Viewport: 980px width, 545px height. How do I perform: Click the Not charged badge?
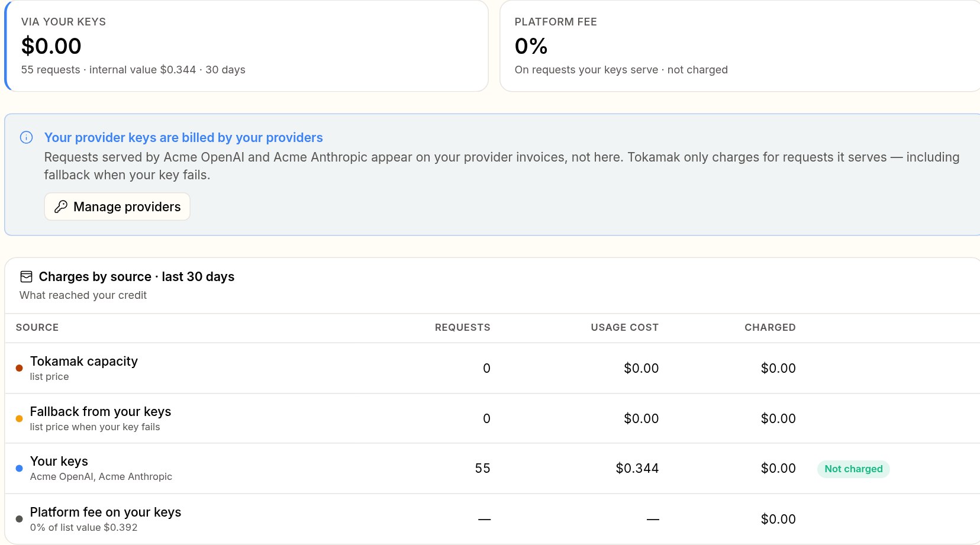pos(853,469)
